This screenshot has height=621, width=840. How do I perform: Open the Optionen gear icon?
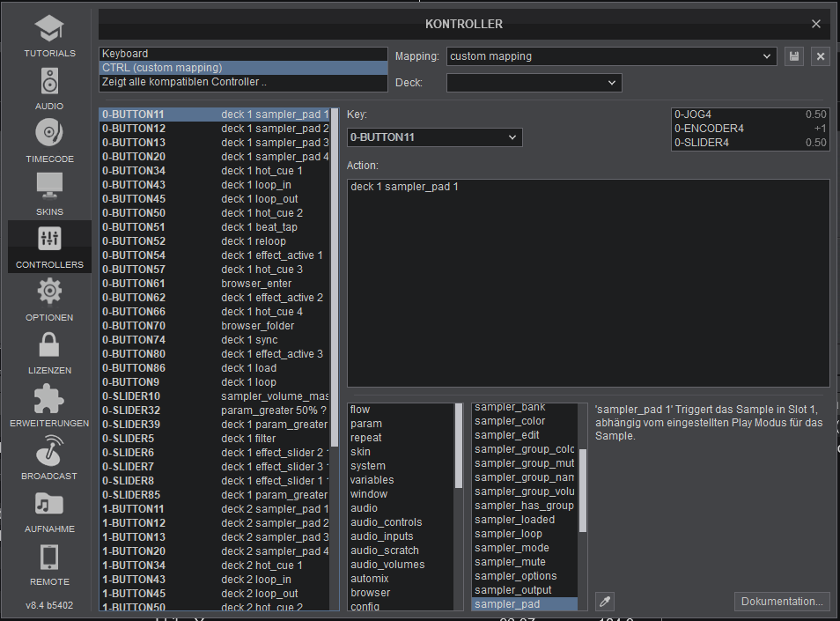tap(49, 291)
